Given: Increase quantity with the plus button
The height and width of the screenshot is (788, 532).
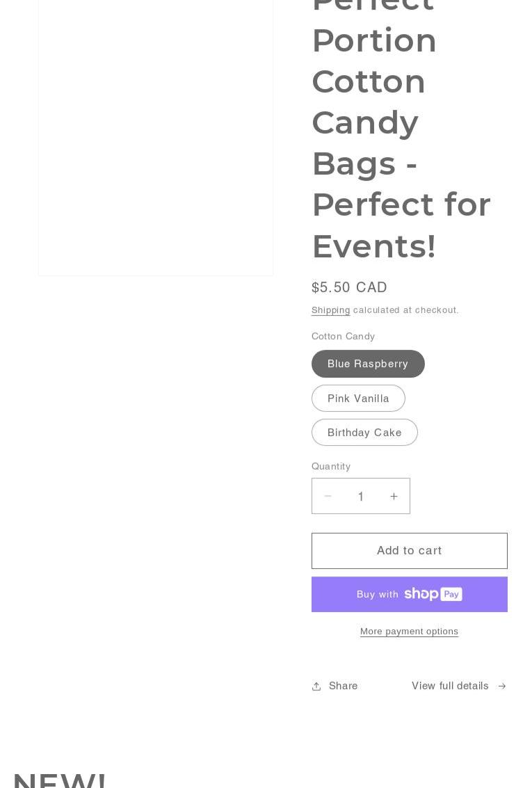Looking at the screenshot, I should click(394, 496).
